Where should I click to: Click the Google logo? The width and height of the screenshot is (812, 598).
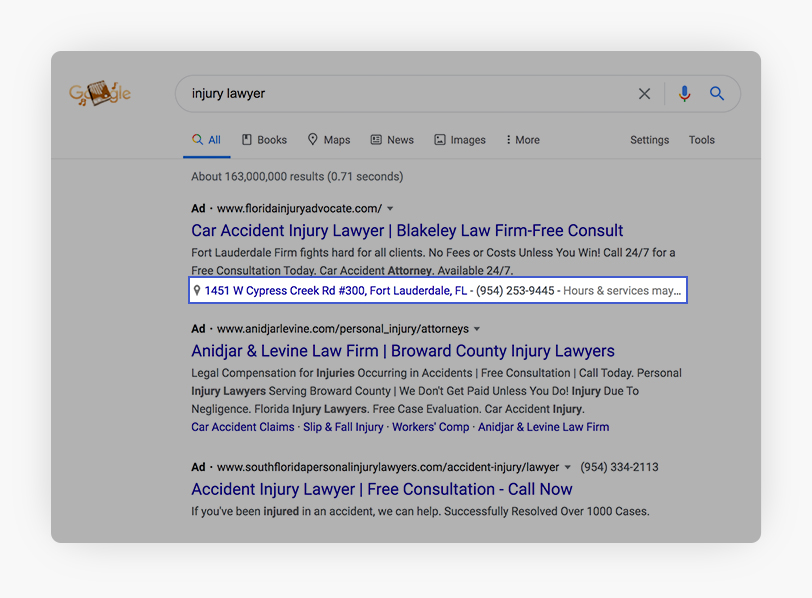100,94
